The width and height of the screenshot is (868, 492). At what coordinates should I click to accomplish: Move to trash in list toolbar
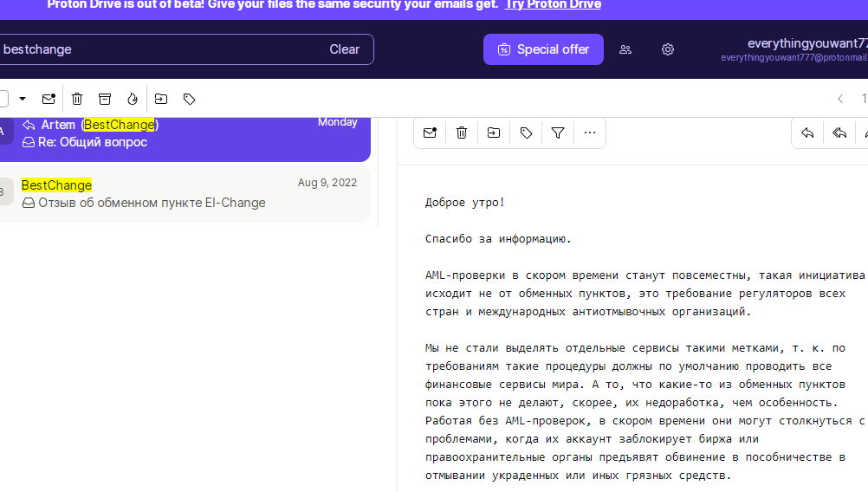(77, 99)
